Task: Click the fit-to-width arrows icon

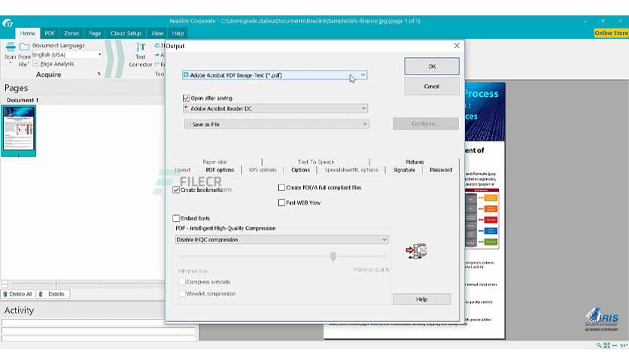Action: [615, 345]
